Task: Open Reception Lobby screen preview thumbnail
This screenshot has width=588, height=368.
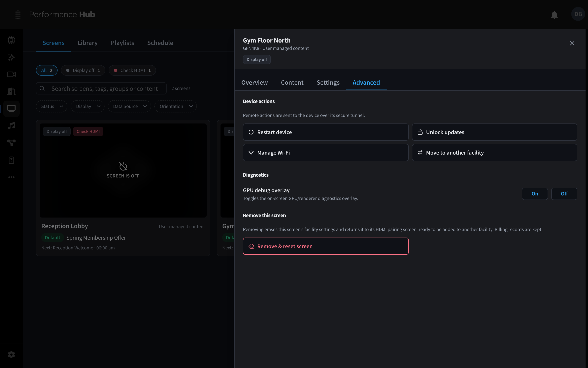Action: [123, 170]
